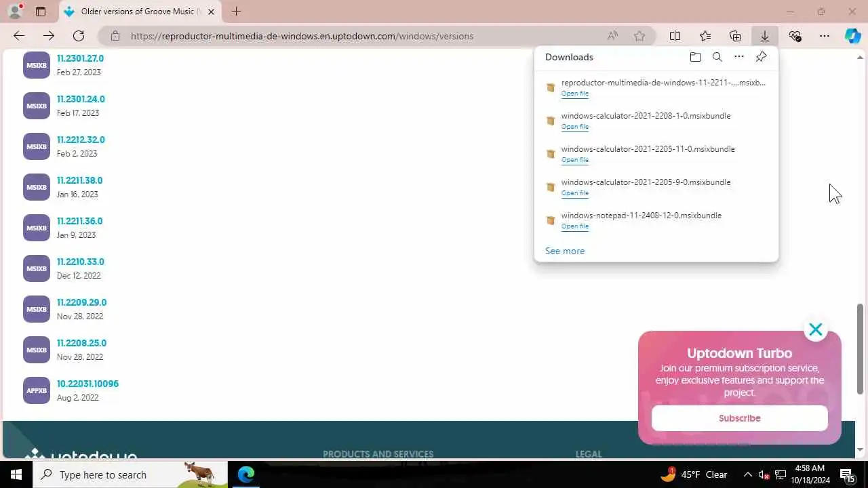Screen dimensions: 868x488
Task: Close the Groove Music versions tab
Action: 211,12
